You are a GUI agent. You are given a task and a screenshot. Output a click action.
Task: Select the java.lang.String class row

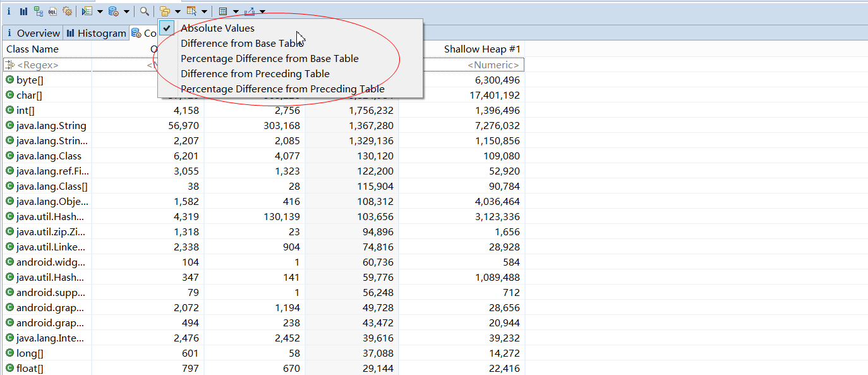click(263, 125)
